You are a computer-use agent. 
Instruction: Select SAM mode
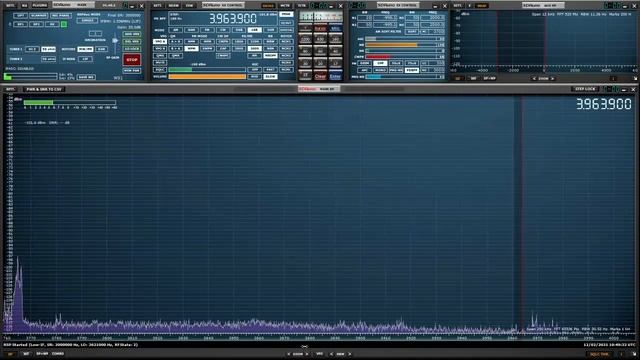[191, 30]
